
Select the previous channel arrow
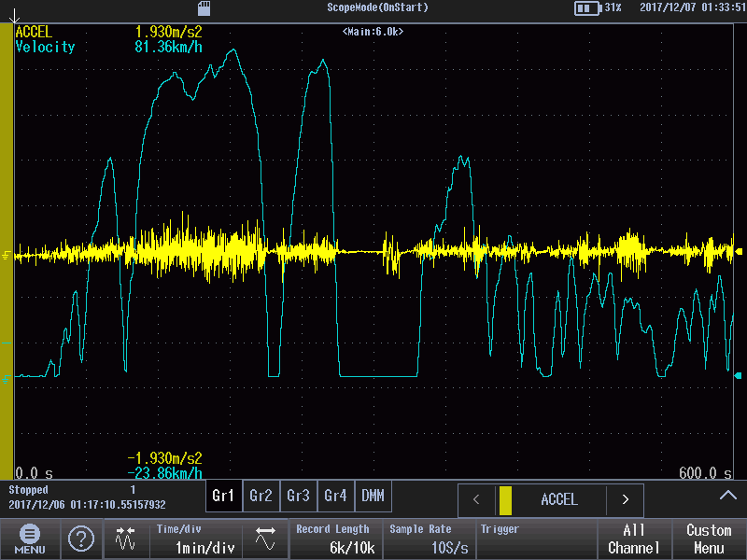(476, 499)
